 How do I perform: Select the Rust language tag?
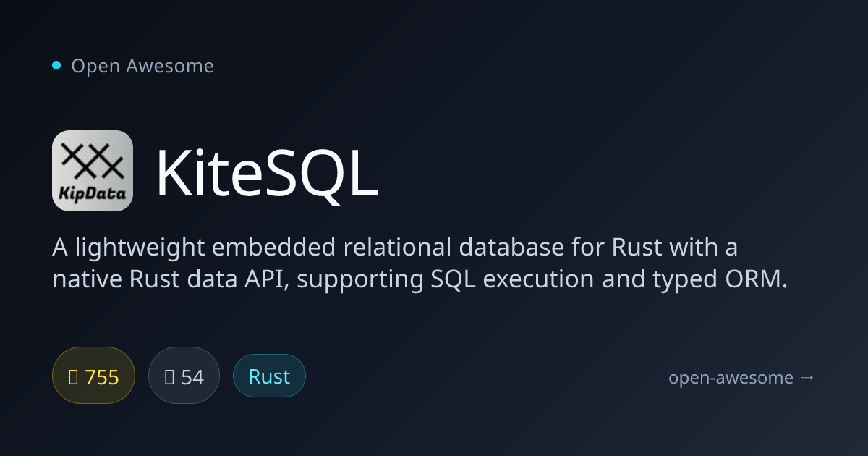[269, 376]
